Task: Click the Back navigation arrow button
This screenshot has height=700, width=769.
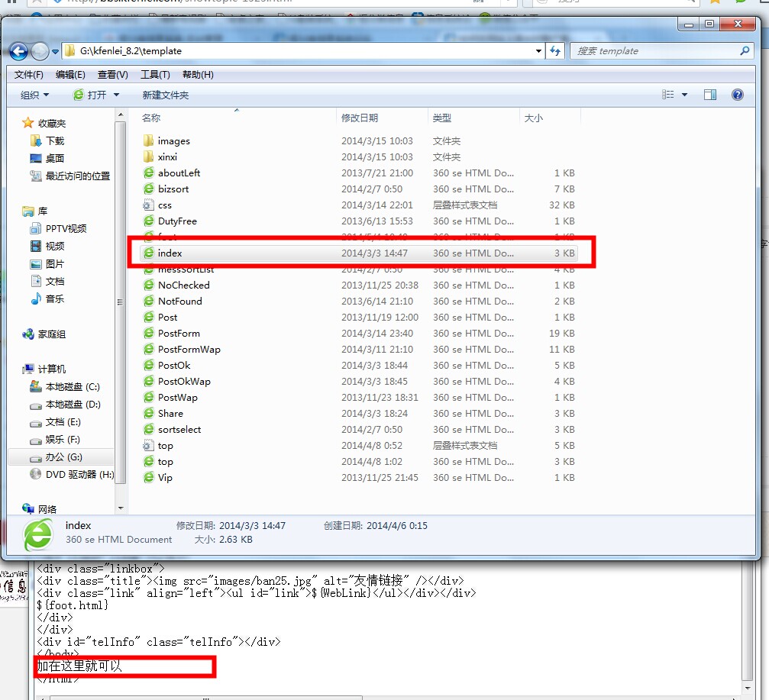Action: 18,51
